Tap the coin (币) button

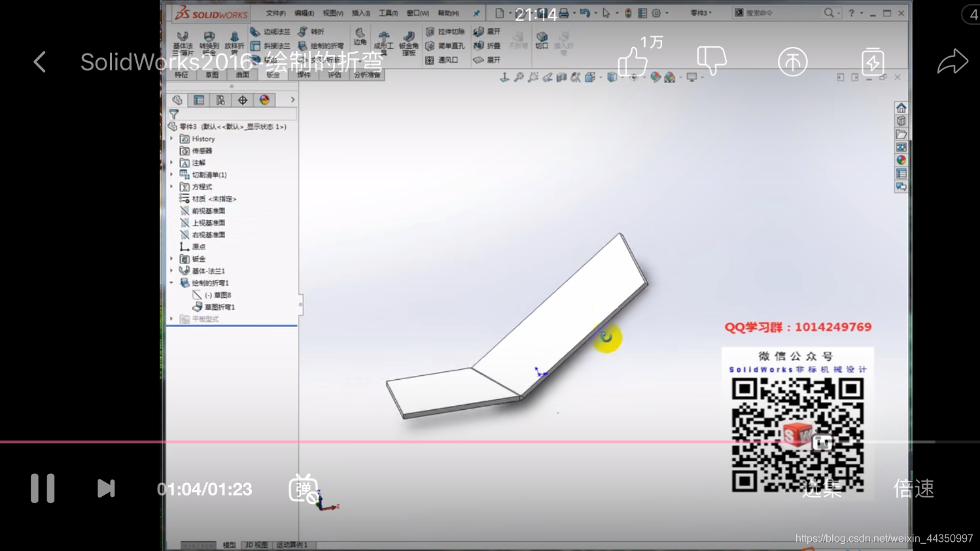[792, 62]
